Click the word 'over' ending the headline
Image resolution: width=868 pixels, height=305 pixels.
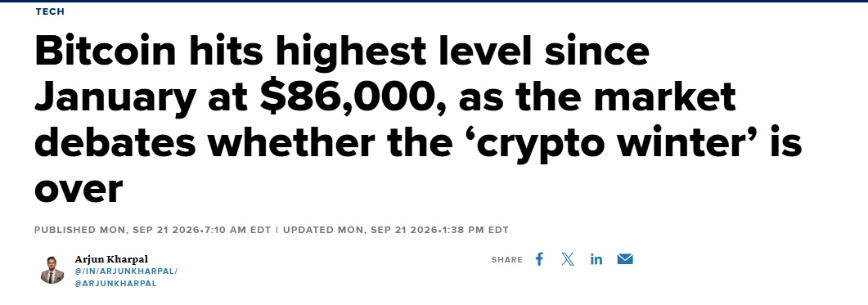tap(78, 190)
